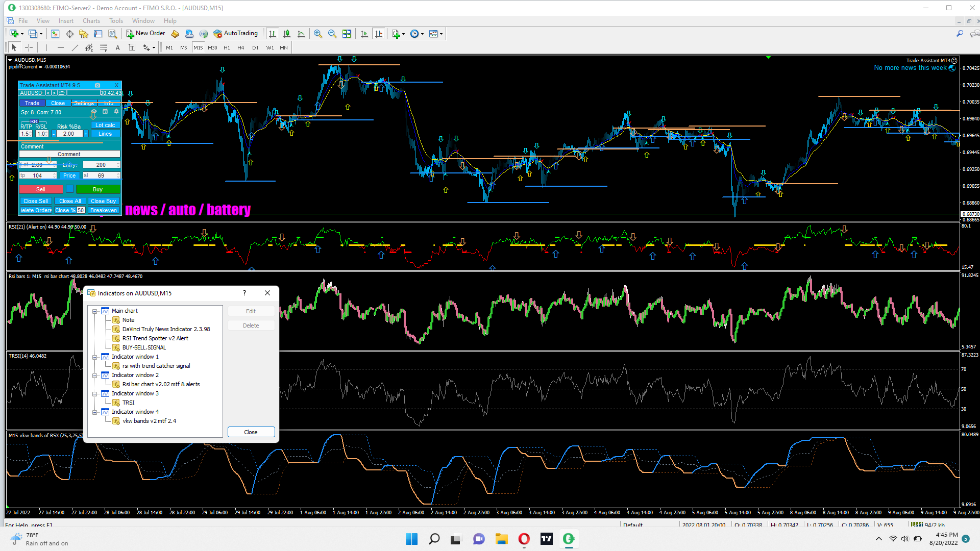The width and height of the screenshot is (980, 551).
Task: Select the TRSI indicator in the list
Action: pyautogui.click(x=128, y=403)
